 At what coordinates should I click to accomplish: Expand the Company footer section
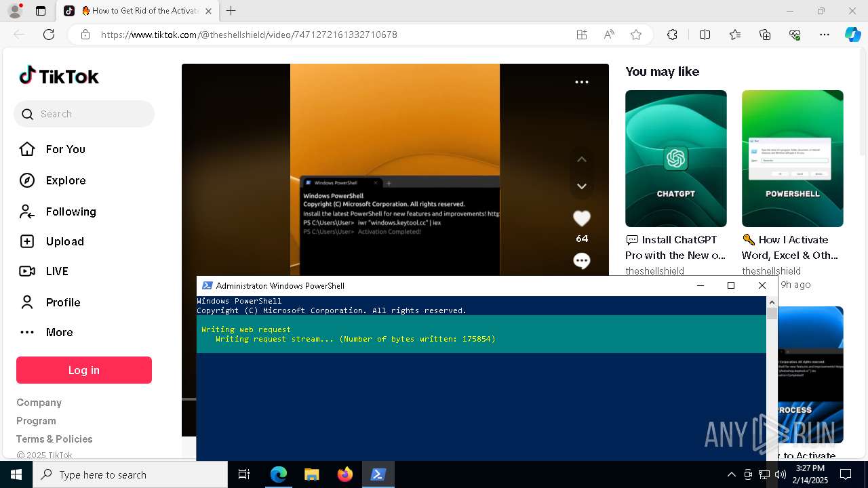coord(39,403)
